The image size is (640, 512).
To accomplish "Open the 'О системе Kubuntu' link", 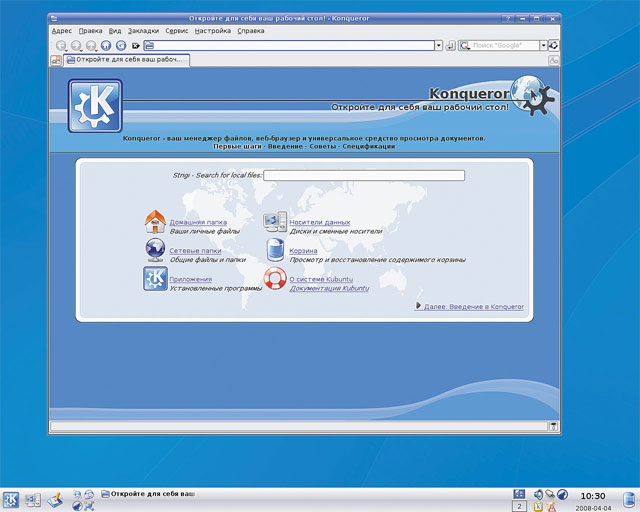I will point(321,279).
